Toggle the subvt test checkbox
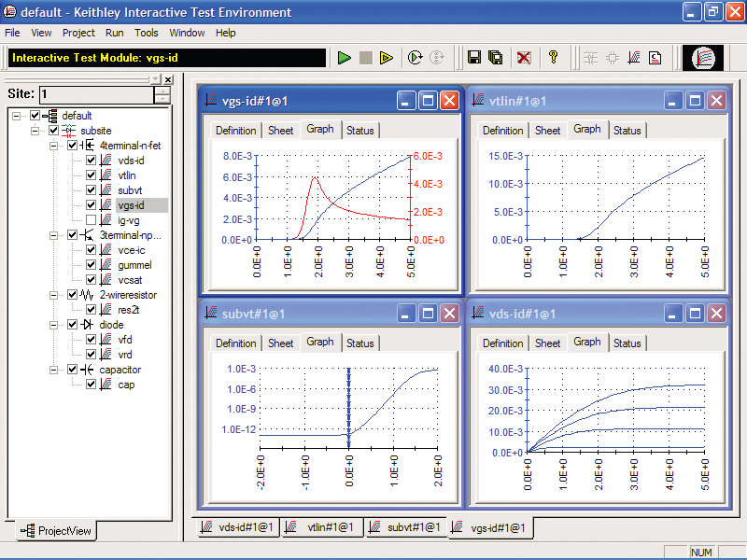 point(91,190)
